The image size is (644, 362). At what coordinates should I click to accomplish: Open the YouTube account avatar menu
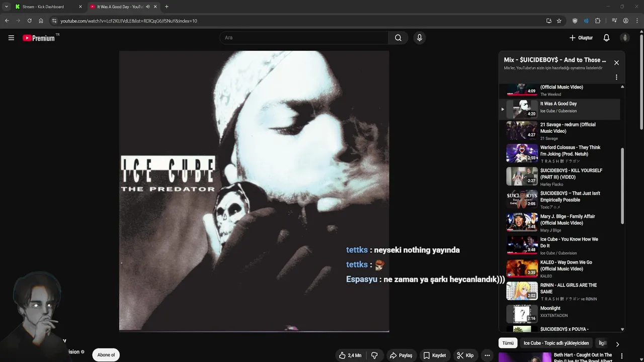pyautogui.click(x=625, y=38)
